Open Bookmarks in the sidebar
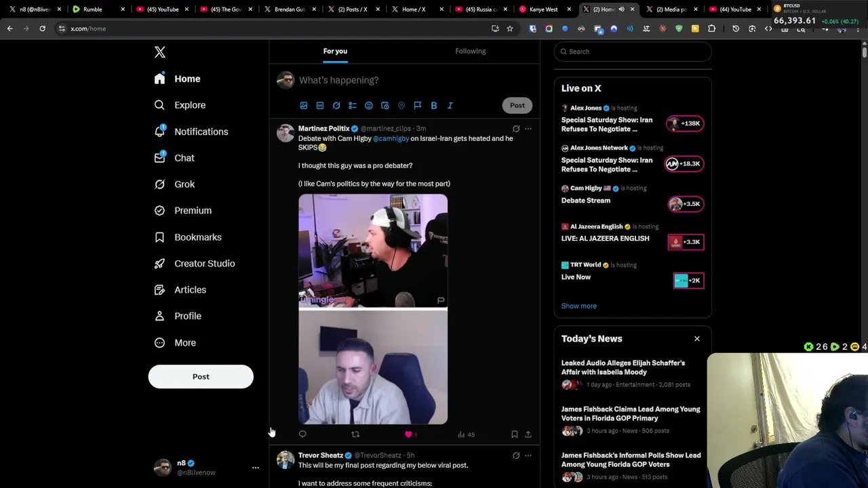 pyautogui.click(x=188, y=237)
